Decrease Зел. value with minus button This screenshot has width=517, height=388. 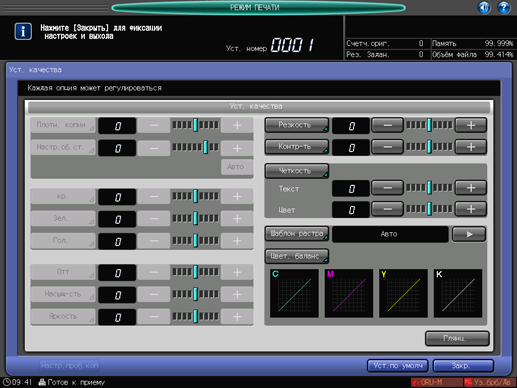coord(154,219)
